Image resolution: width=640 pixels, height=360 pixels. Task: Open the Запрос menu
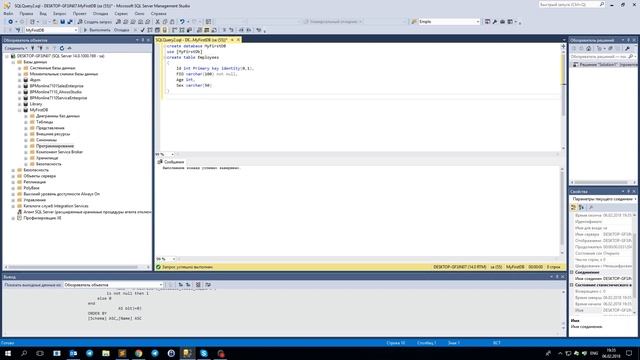[x=60, y=13]
